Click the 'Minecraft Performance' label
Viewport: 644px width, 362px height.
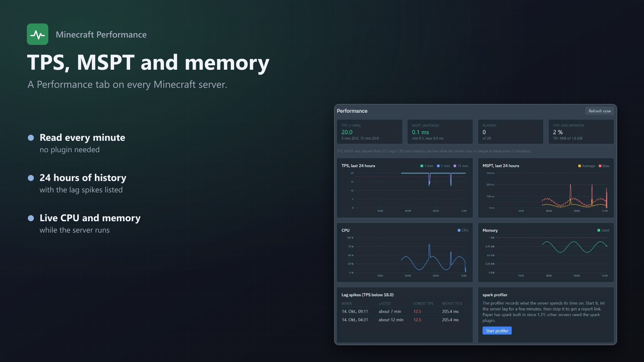pos(101,35)
